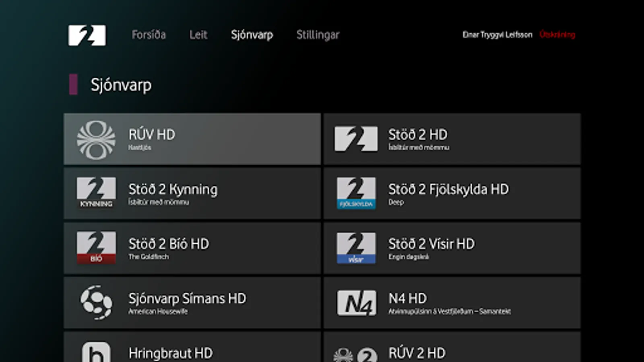
Task: Click the Stöð 2 Vísir channel logo
Action: click(x=356, y=248)
